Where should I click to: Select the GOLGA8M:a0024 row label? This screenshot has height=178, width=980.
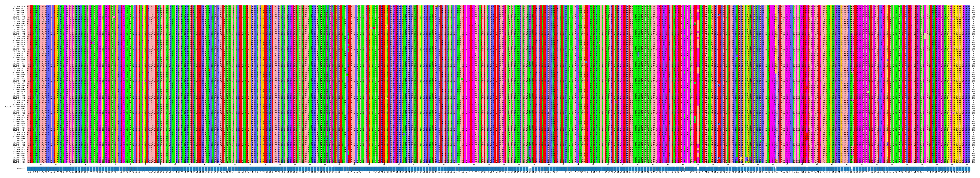(x=19, y=130)
